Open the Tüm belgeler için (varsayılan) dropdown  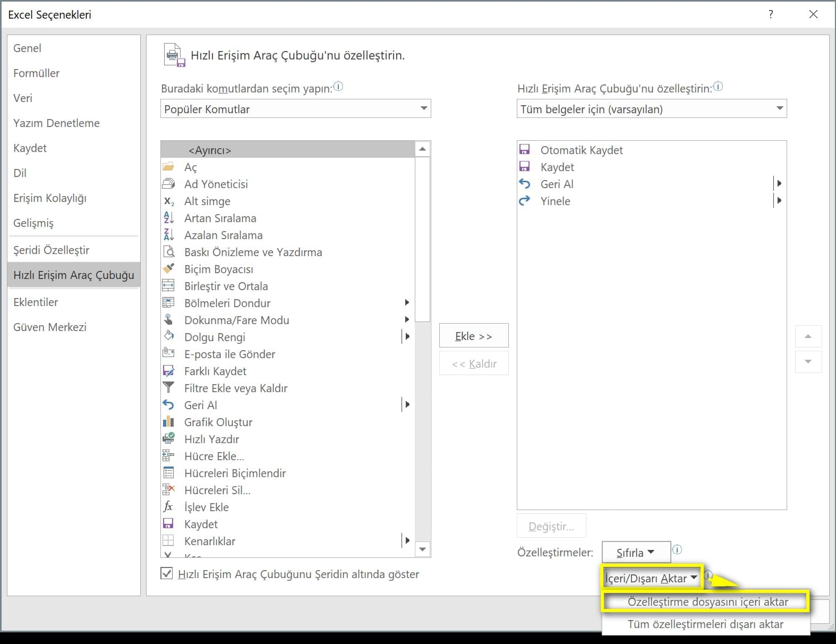click(652, 109)
